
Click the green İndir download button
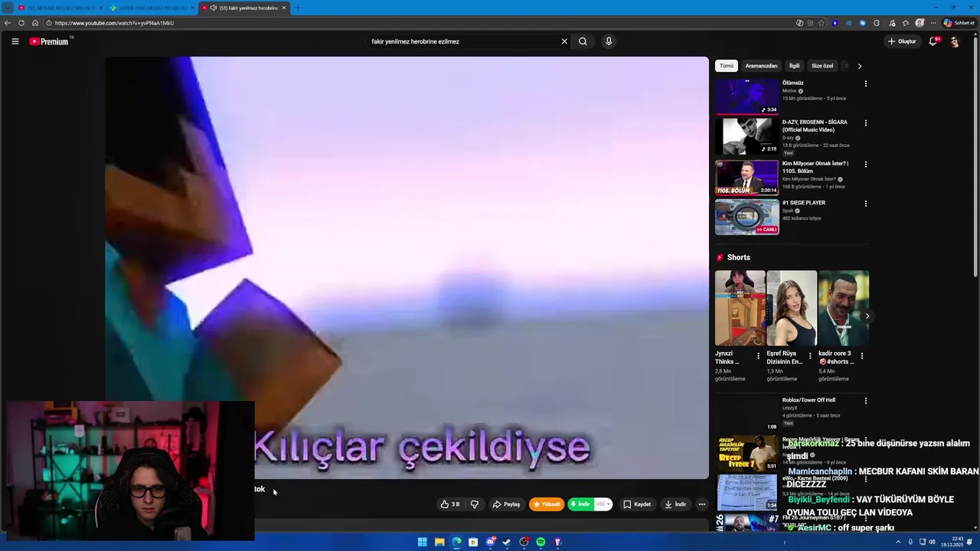tap(580, 504)
